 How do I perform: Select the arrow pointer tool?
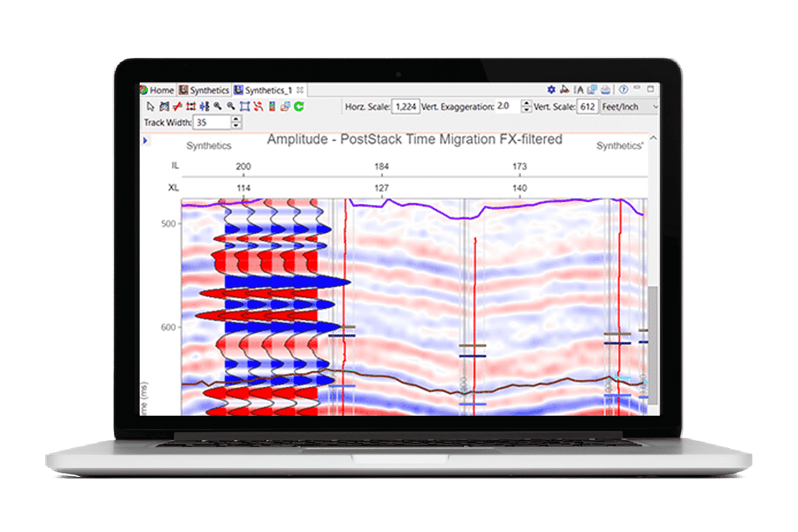pos(150,106)
